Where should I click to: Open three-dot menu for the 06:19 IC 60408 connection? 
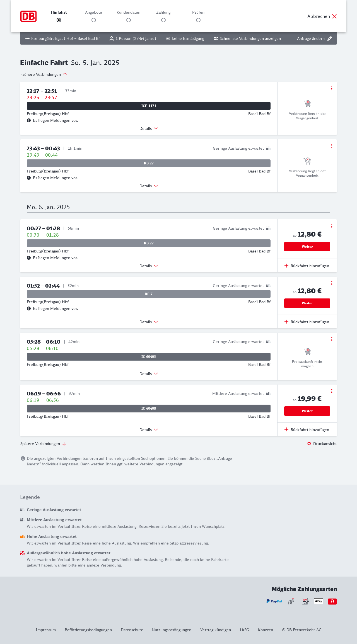click(332, 391)
